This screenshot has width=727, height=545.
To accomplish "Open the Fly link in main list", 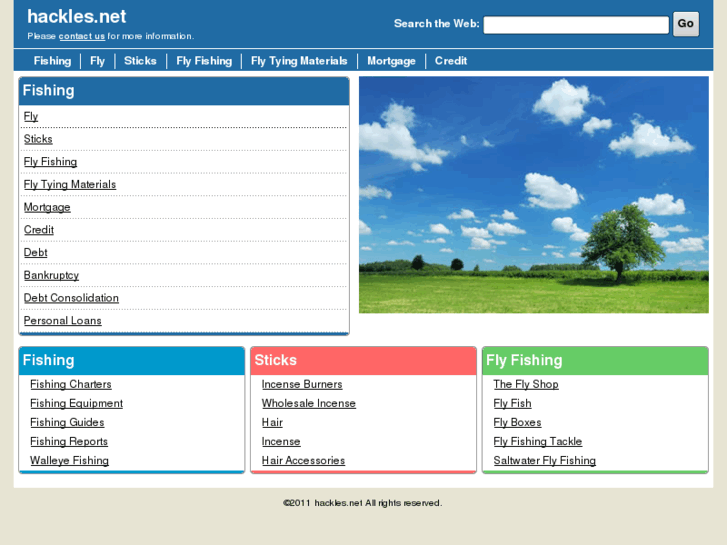I will pos(31,116).
